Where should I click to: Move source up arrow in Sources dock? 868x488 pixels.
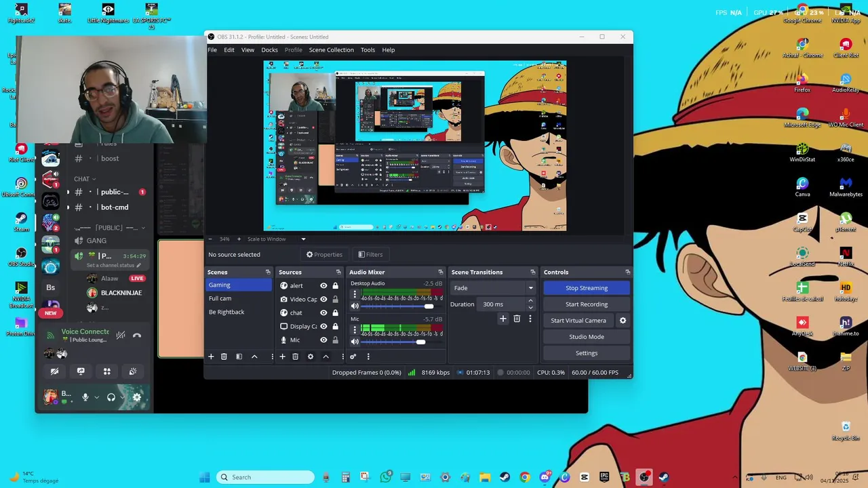(x=325, y=357)
